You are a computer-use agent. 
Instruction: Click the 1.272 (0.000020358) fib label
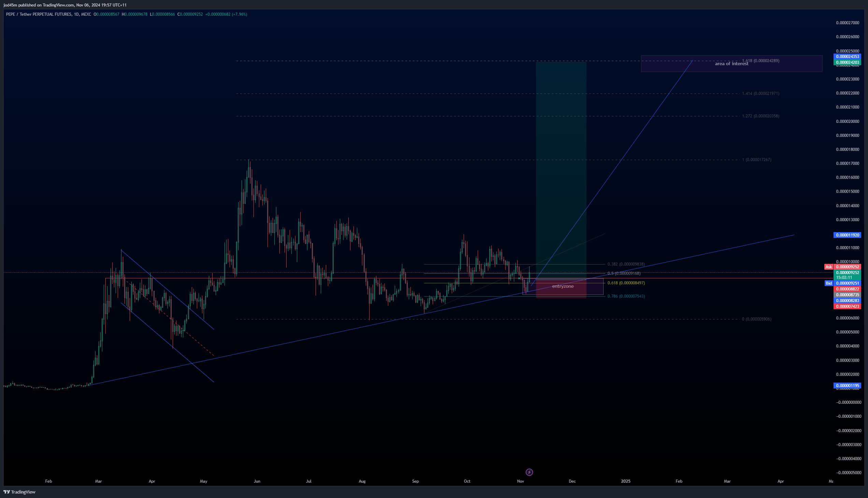pyautogui.click(x=761, y=116)
